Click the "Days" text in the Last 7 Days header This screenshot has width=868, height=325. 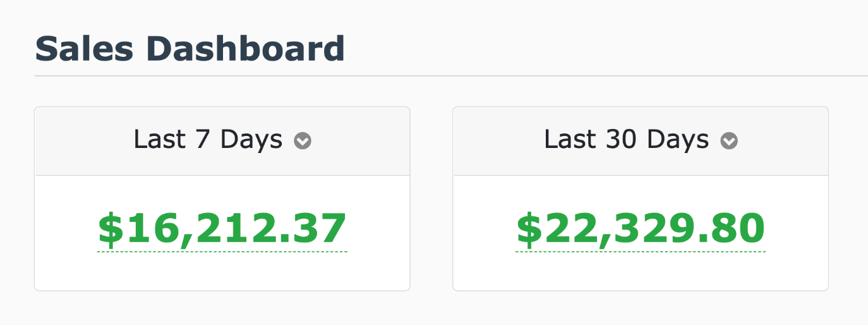pyautogui.click(x=251, y=140)
